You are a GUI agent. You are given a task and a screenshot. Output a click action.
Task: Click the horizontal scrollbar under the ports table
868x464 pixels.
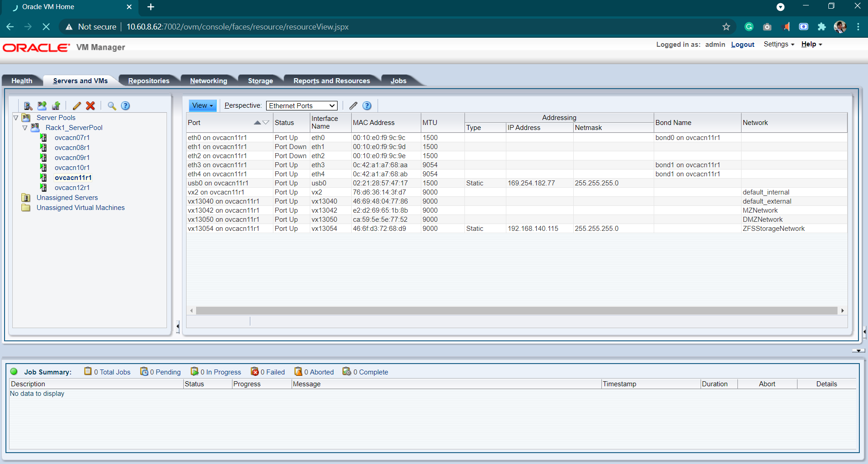[516, 310]
